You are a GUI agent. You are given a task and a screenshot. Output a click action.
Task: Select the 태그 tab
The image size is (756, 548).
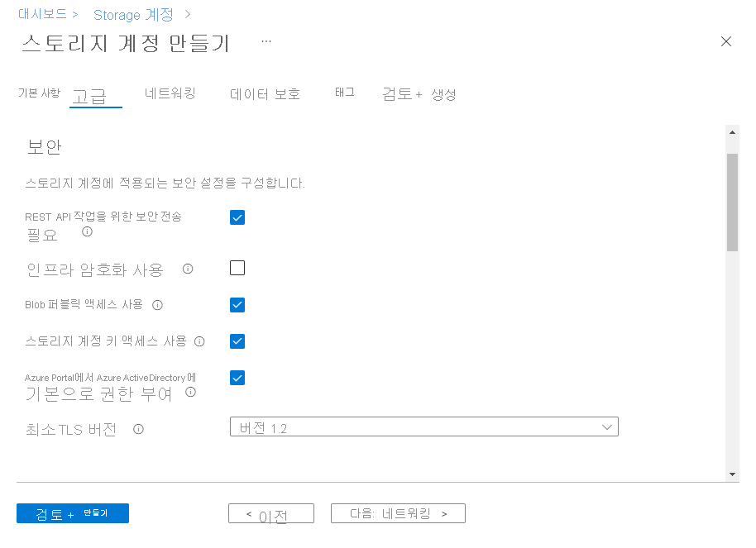344,93
